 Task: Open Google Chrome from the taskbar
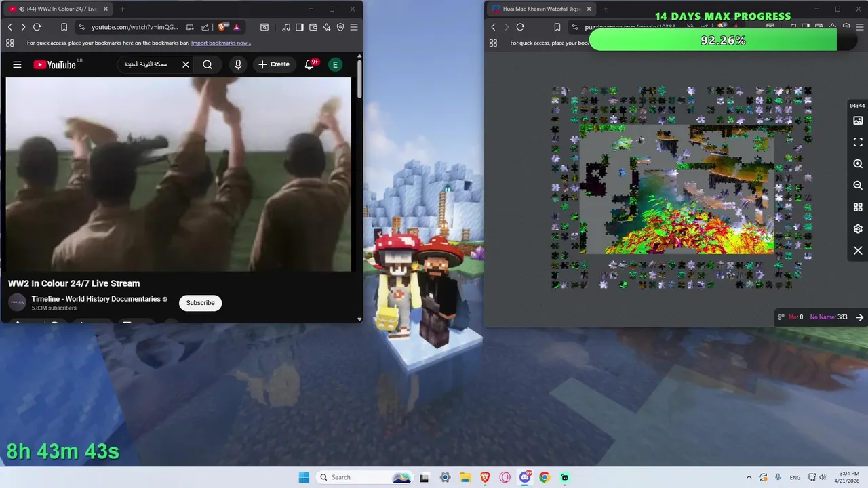point(545,477)
